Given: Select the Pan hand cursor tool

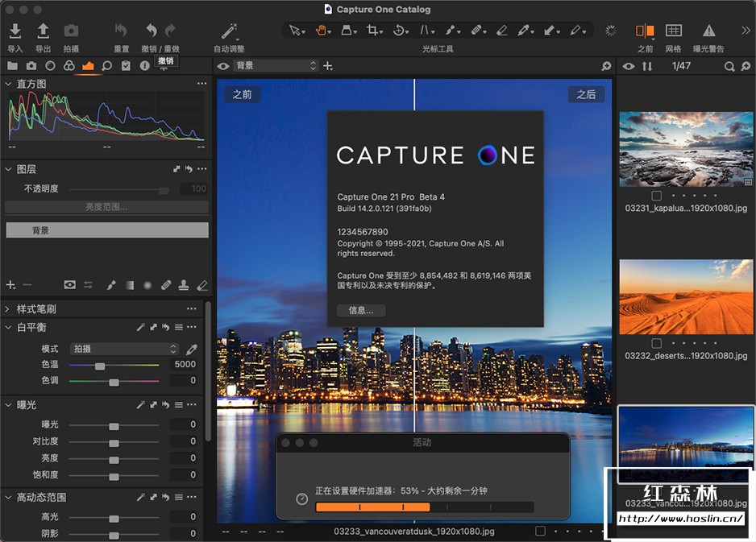Looking at the screenshot, I should (322, 31).
